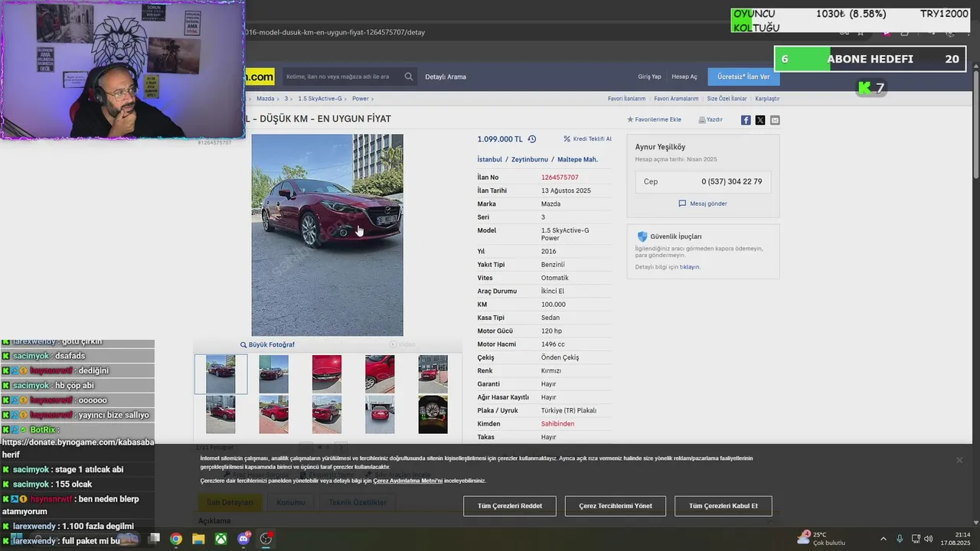Select the dashboard gauge cluster thumbnail
Viewport: 980px width, 551px height.
[x=433, y=415]
